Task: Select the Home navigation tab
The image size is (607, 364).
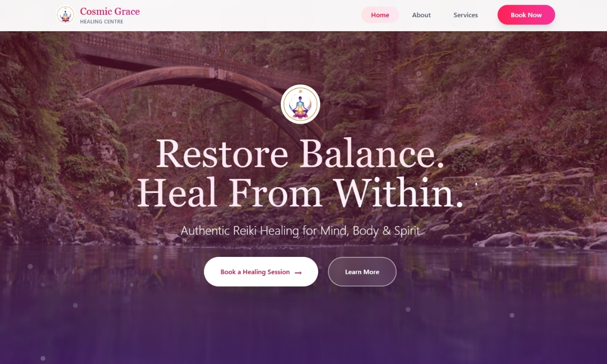Action: 380,15
